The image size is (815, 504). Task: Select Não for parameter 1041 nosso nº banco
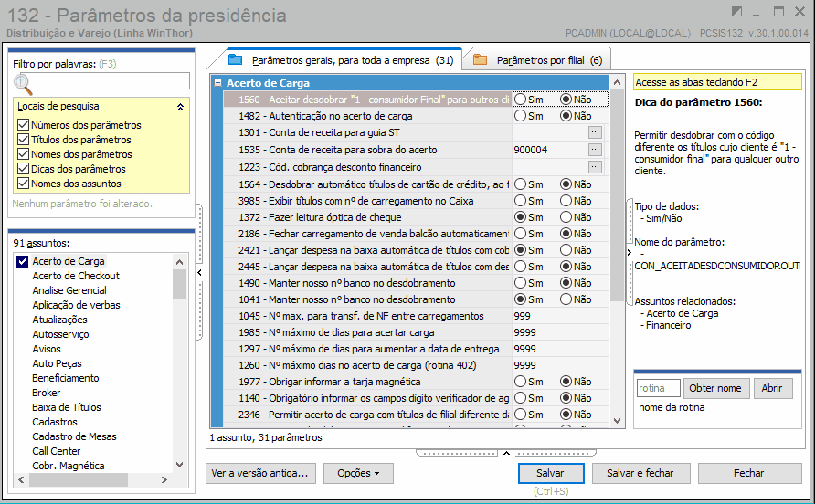coord(566,299)
